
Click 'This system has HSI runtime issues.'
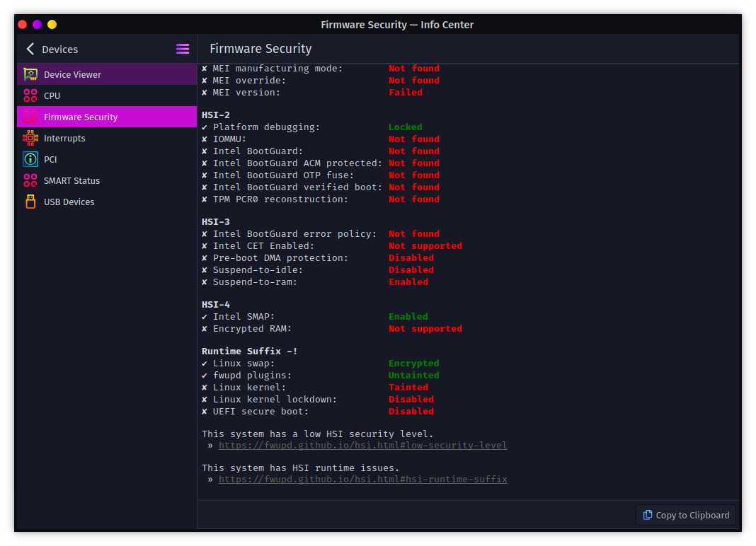(x=300, y=468)
